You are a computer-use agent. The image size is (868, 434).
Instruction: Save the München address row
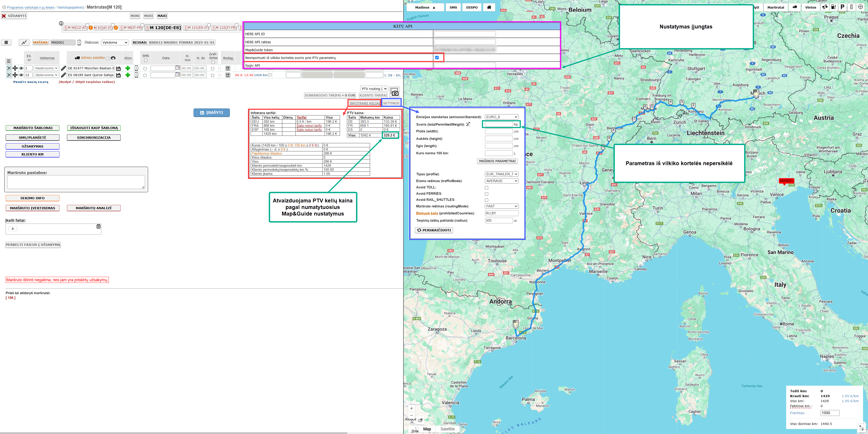click(x=118, y=68)
